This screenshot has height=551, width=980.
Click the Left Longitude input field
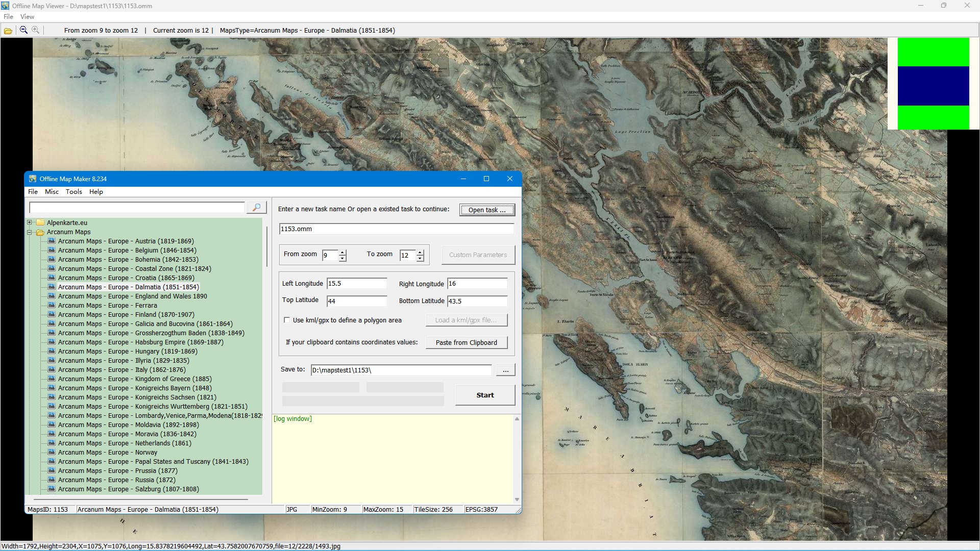357,284
